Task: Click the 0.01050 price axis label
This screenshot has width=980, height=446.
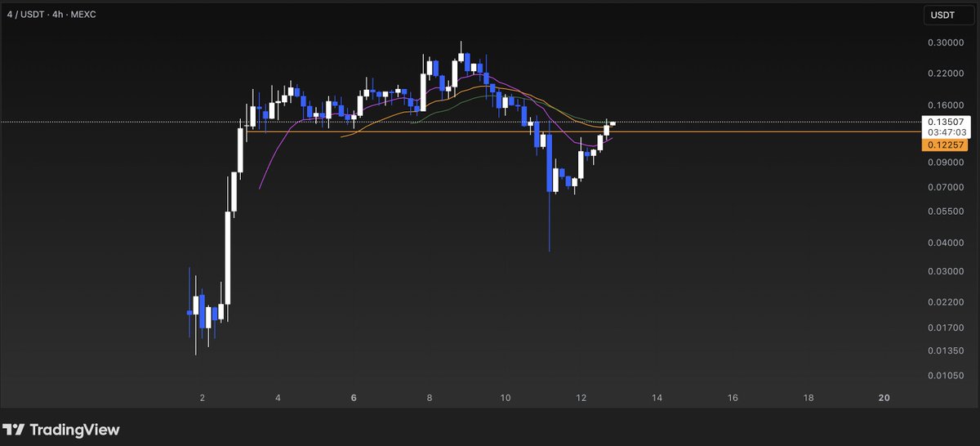Action: pyautogui.click(x=946, y=376)
